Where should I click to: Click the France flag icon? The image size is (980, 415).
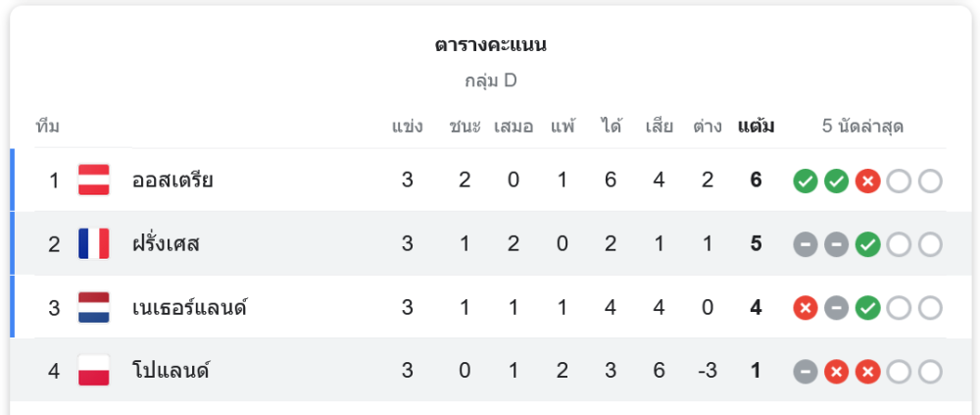click(x=94, y=244)
